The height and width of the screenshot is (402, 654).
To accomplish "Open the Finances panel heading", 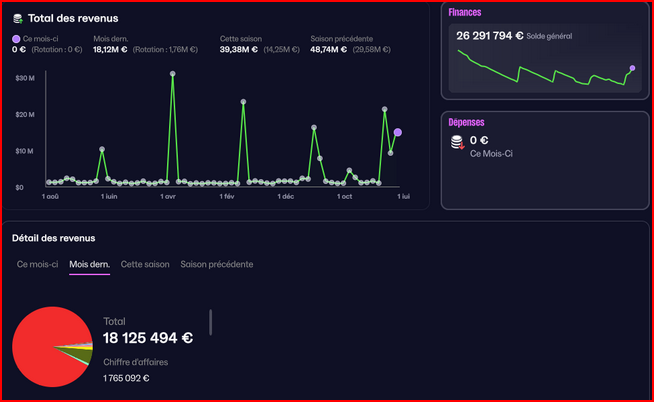I will click(467, 12).
